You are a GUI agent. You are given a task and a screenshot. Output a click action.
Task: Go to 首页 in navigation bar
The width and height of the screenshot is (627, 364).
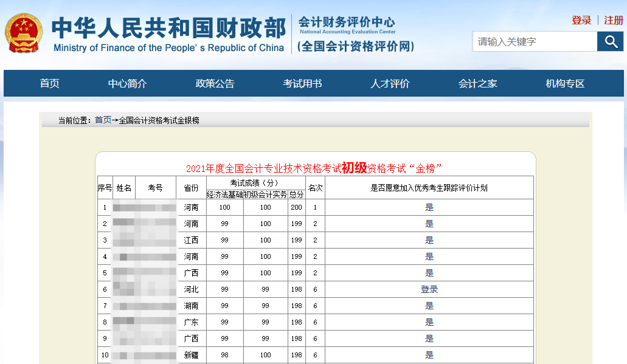pyautogui.click(x=50, y=84)
